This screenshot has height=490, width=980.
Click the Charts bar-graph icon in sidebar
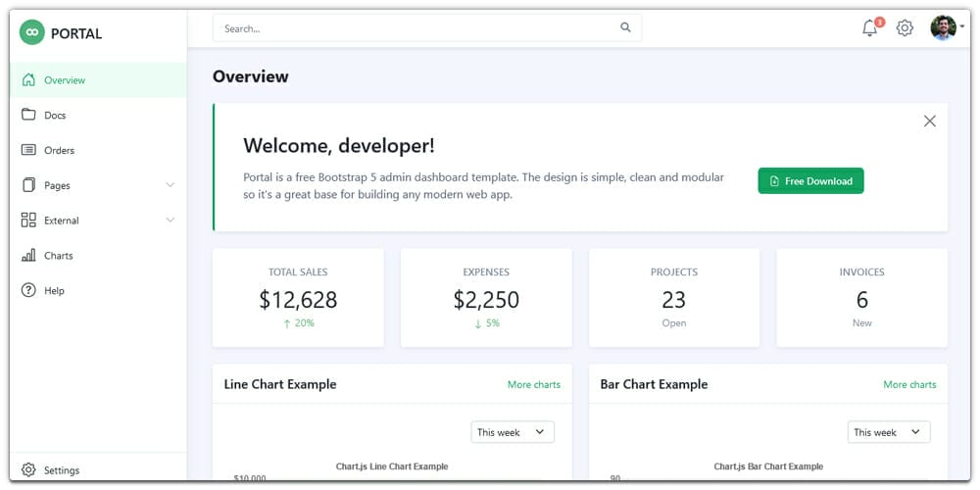click(28, 256)
